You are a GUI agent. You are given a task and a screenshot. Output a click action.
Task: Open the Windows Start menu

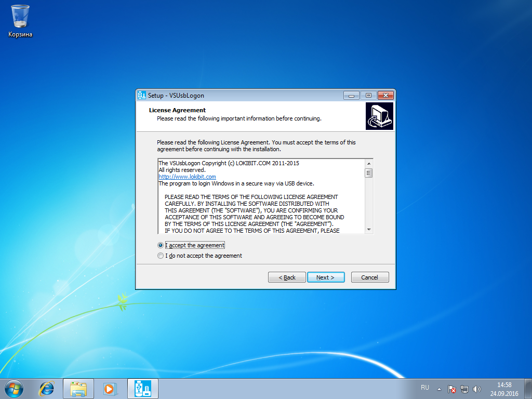[x=14, y=389]
